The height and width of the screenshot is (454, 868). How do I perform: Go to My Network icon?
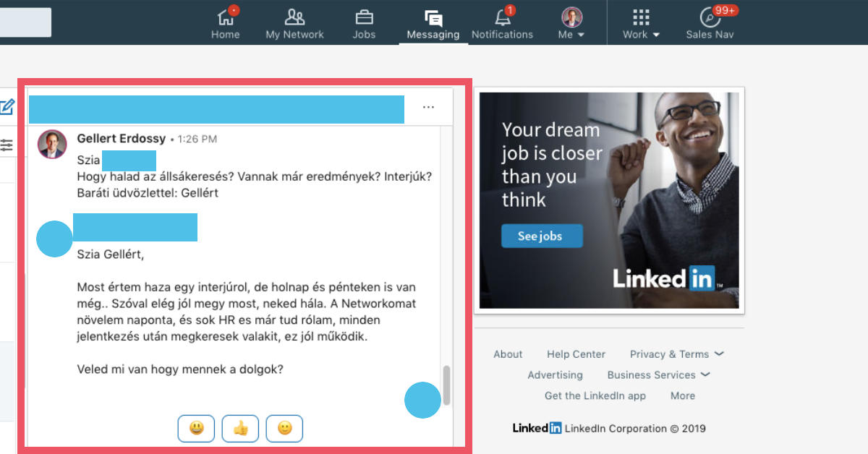tap(294, 17)
